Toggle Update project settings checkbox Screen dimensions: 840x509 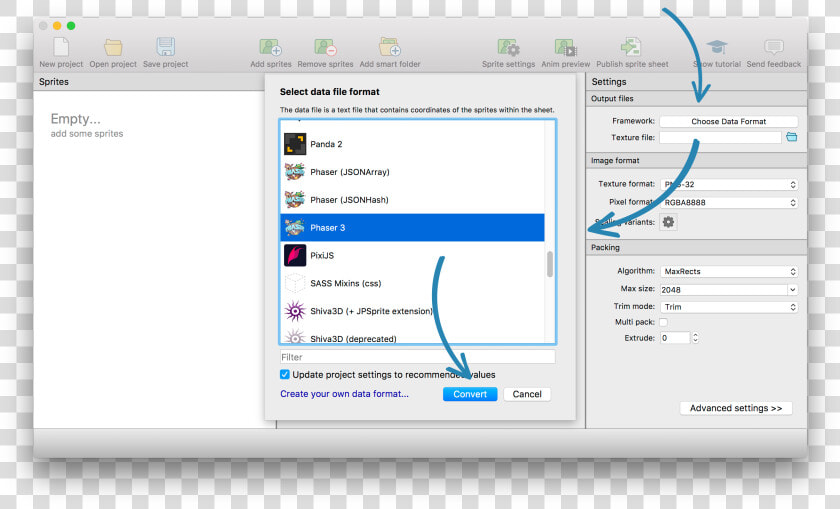pyautogui.click(x=284, y=375)
